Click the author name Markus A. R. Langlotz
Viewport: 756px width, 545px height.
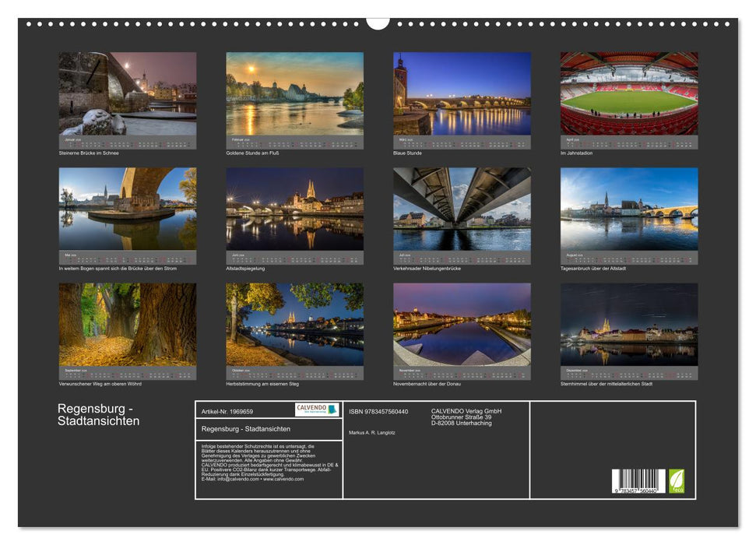pyautogui.click(x=373, y=434)
